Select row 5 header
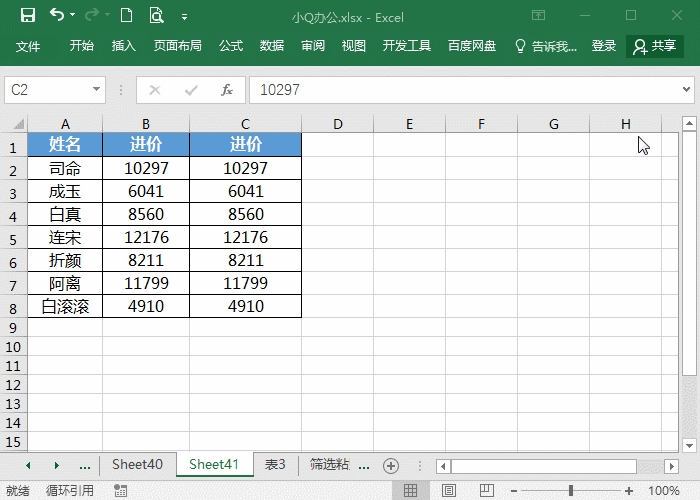700x500 pixels. pyautogui.click(x=13, y=239)
